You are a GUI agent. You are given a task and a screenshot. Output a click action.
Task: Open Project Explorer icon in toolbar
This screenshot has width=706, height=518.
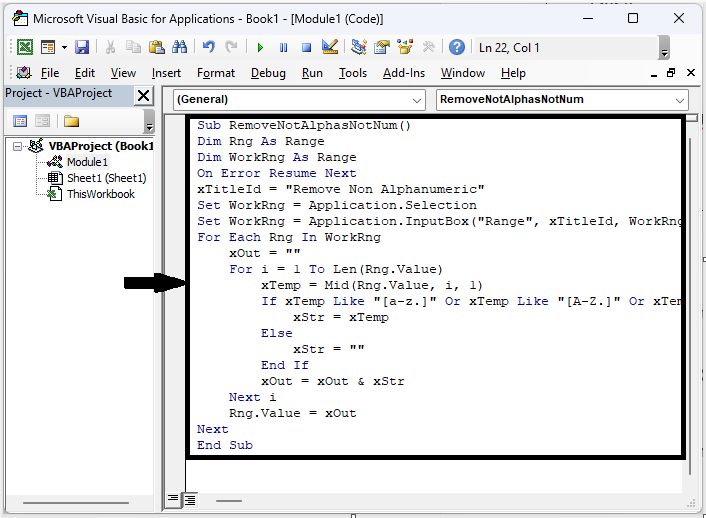(x=359, y=47)
